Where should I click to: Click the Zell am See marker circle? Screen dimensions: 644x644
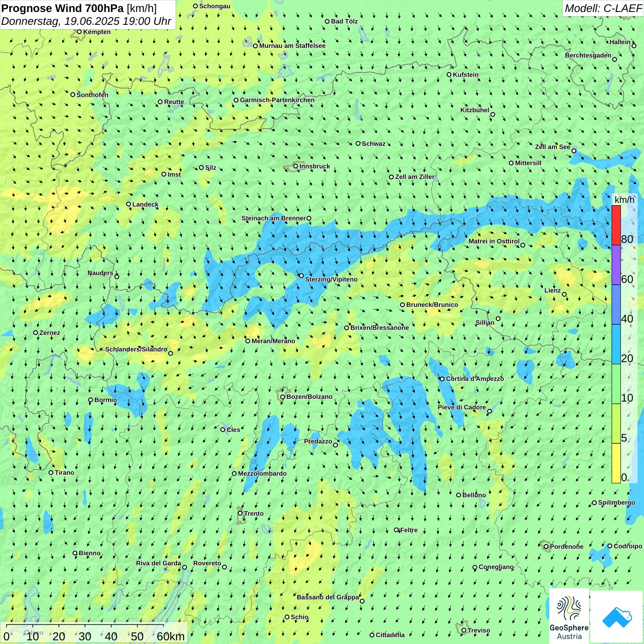pos(574,151)
